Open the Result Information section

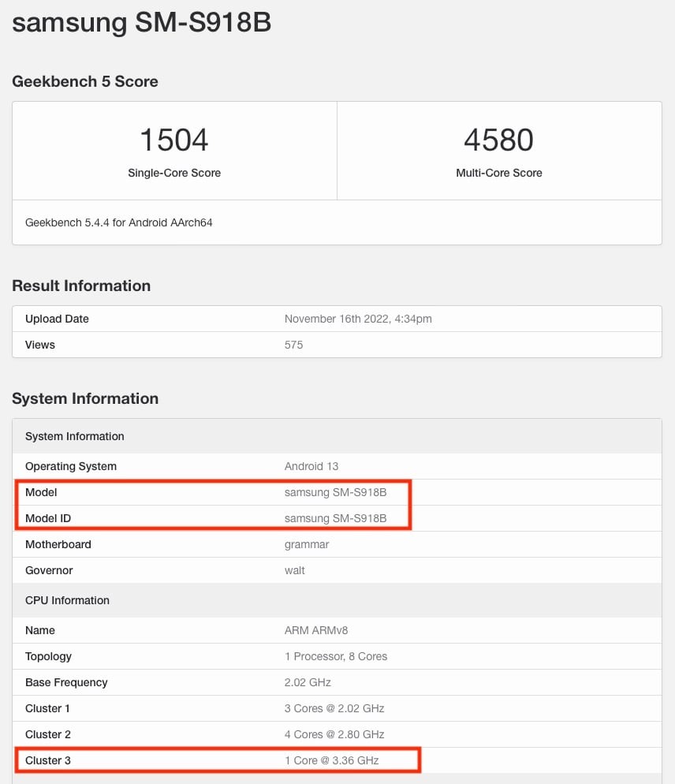pyautogui.click(x=81, y=286)
